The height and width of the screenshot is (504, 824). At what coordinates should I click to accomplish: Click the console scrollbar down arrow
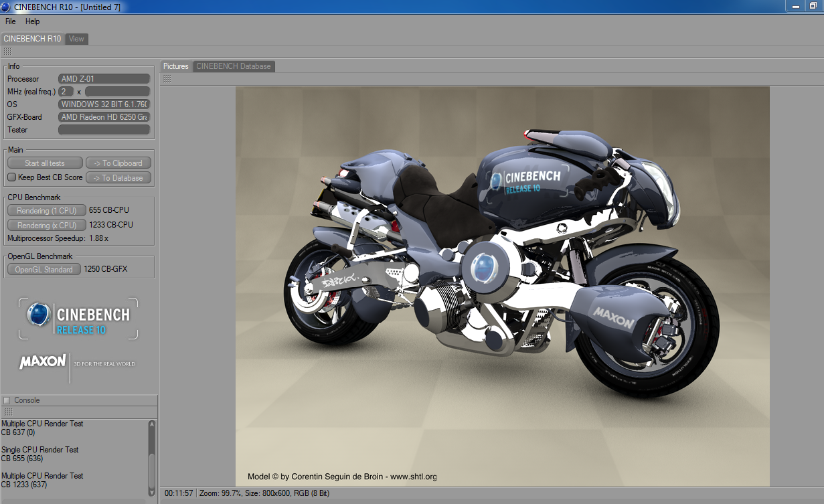[152, 493]
